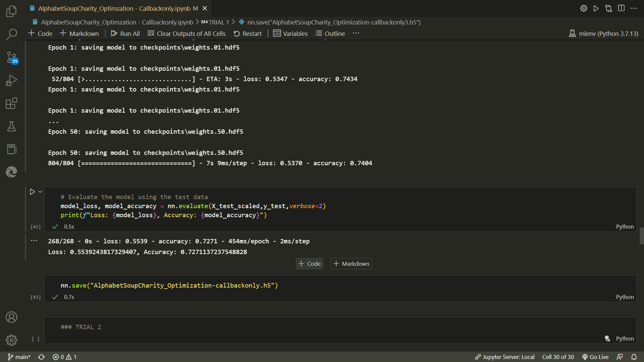Select the AlphabetSoupCharity_Optimzation notebook tab
The image size is (644, 362).
[x=114, y=8]
